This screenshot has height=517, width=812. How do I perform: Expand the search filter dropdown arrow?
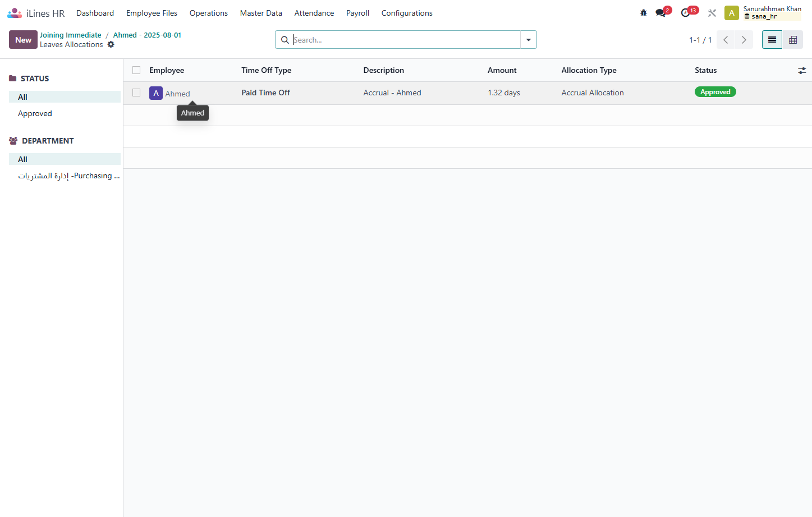[529, 40]
